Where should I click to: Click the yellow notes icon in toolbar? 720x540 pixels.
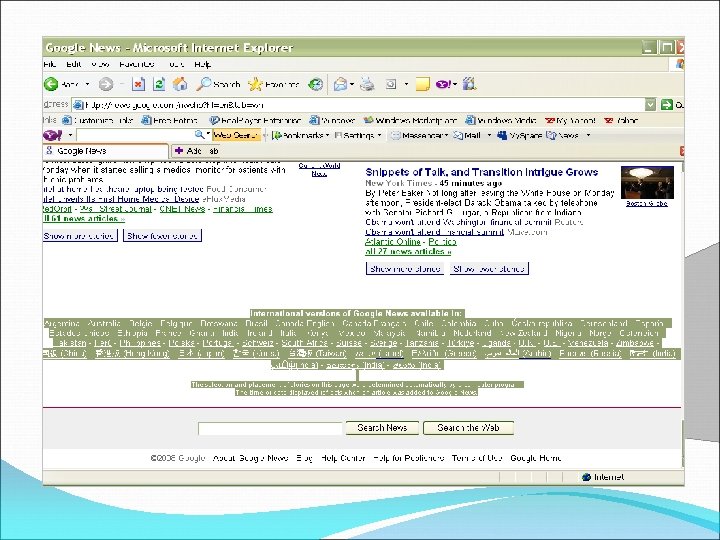422,84
